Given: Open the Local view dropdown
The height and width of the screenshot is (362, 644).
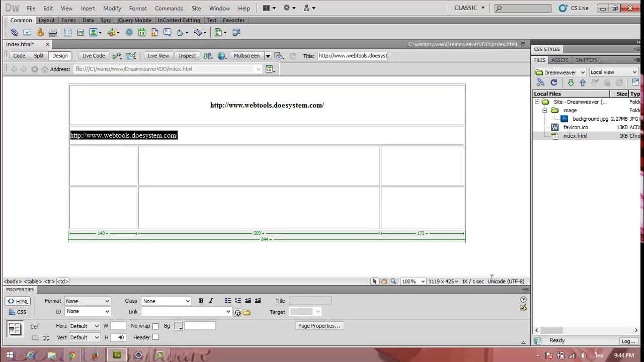Looking at the screenshot, I should coord(613,72).
